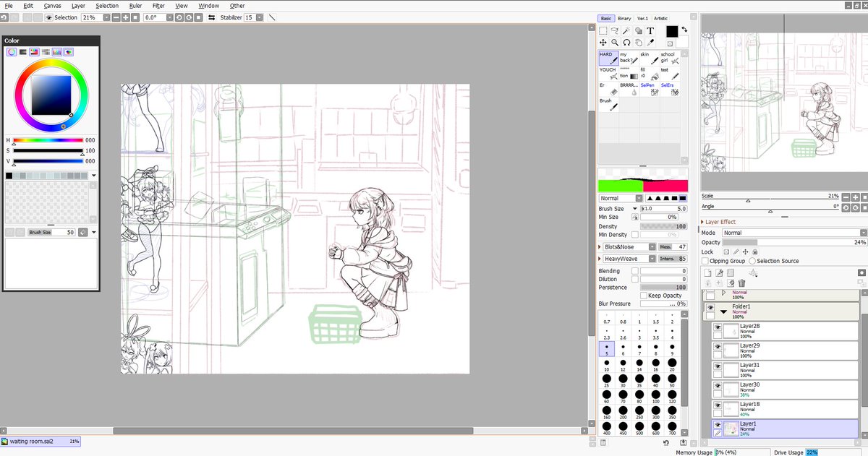Hide Layer31 with its eye icon

click(x=718, y=366)
